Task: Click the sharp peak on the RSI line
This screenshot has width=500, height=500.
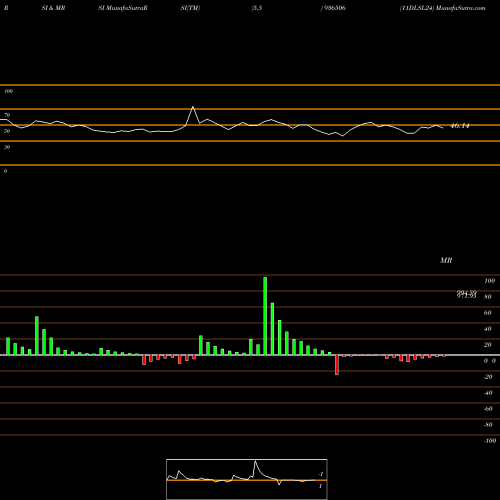Action: (193, 107)
